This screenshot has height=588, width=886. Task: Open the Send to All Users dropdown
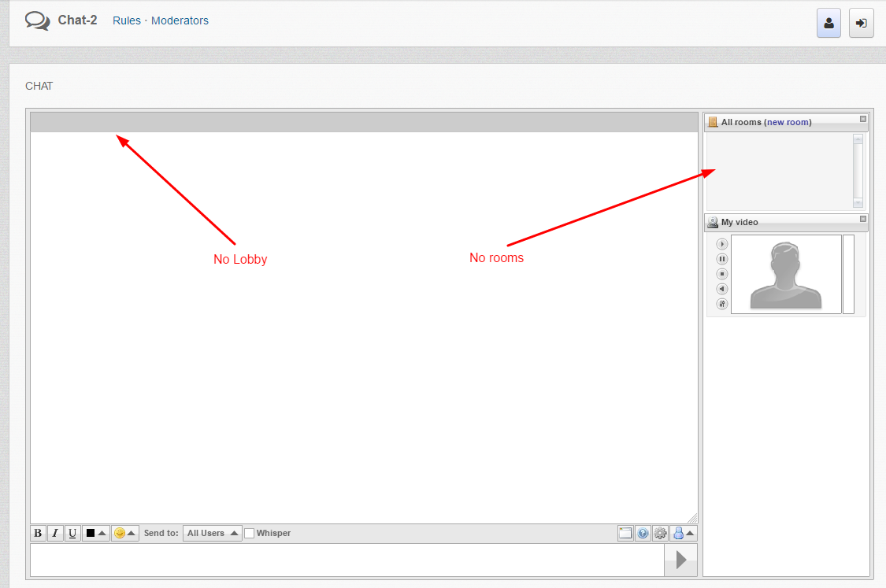pyautogui.click(x=213, y=533)
